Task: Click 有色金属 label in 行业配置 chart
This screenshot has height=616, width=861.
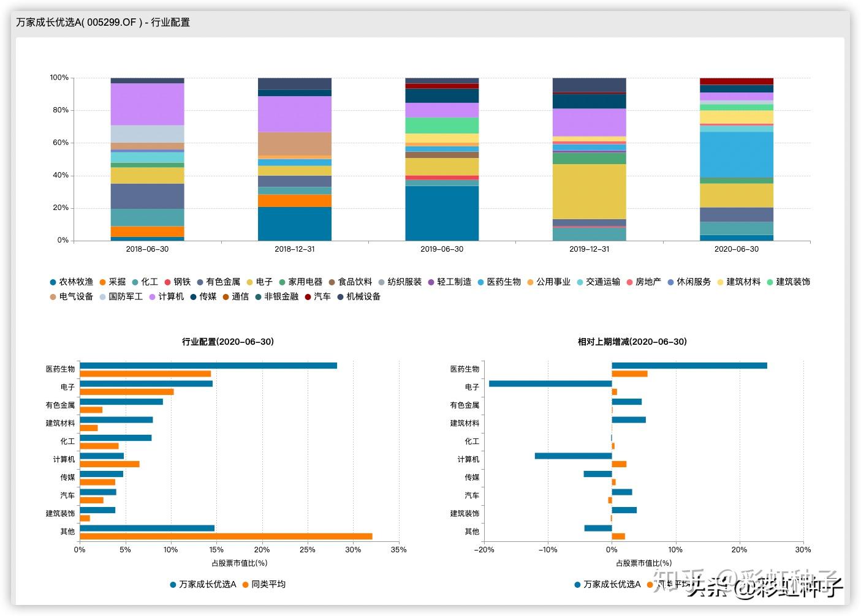Action: pos(60,405)
